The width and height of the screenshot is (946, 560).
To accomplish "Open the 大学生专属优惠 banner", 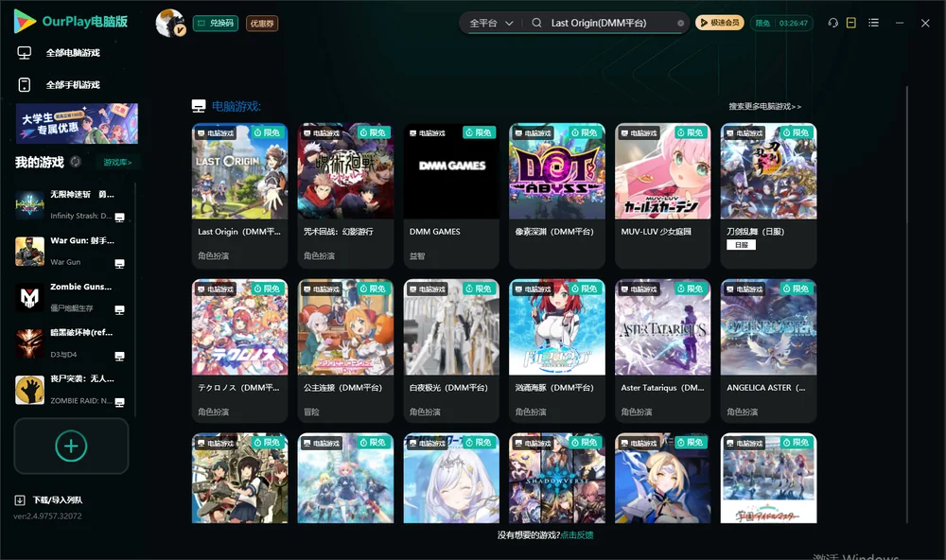I will click(78, 124).
